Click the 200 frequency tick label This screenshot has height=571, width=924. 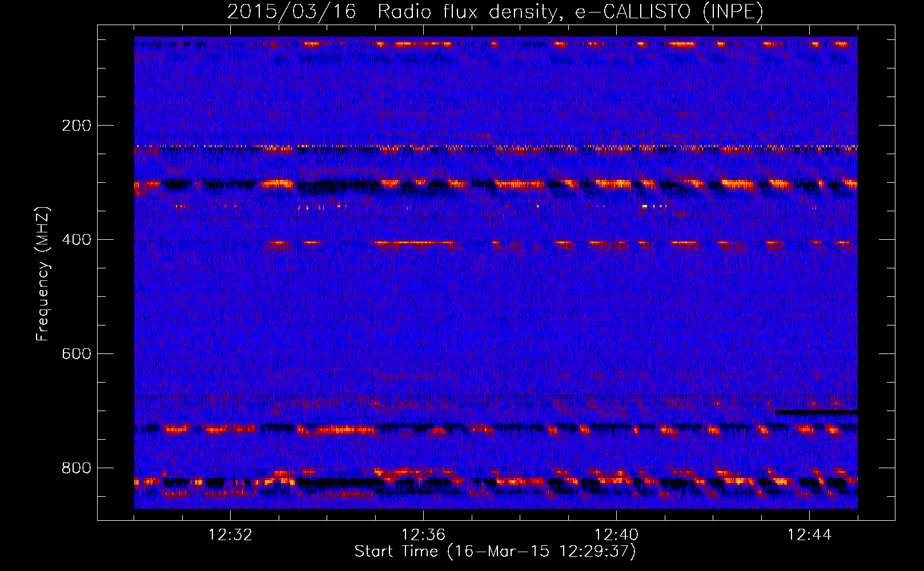point(77,126)
